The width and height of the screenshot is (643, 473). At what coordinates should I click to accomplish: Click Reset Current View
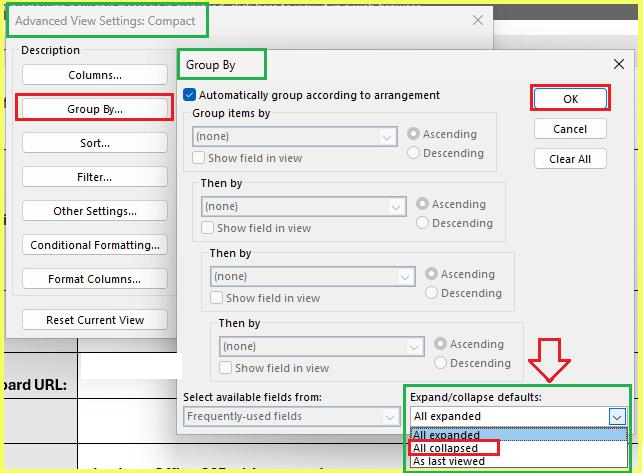(95, 320)
